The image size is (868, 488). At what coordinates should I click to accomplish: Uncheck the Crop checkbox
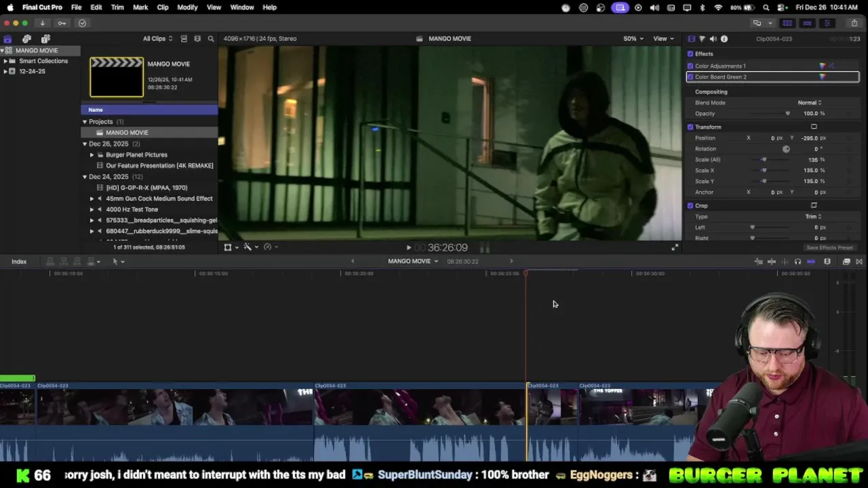click(x=690, y=205)
